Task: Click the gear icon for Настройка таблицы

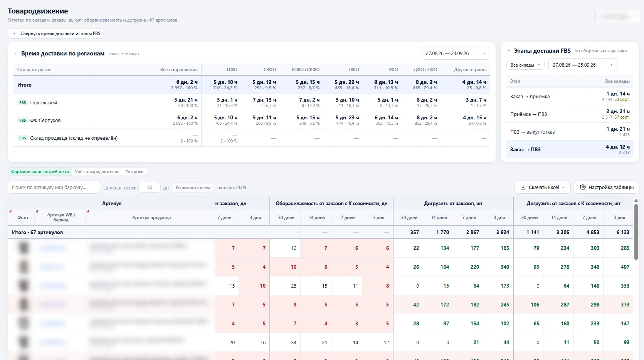Action: 583,188
